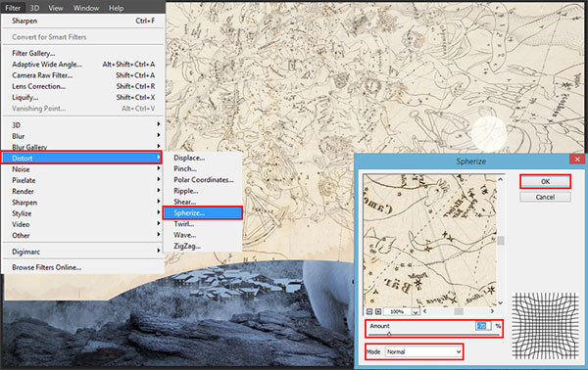Open the View menu
The width and height of the screenshot is (588, 370).
coord(56,8)
